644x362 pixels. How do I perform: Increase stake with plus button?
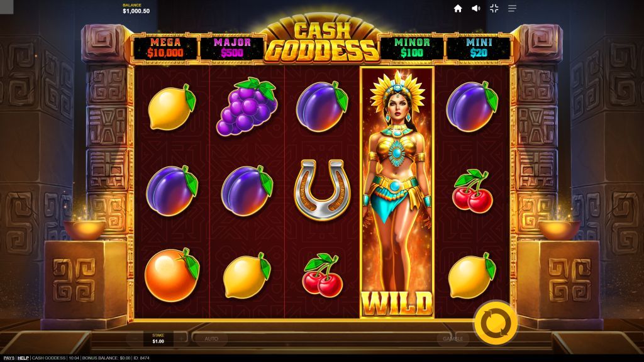coord(181,339)
